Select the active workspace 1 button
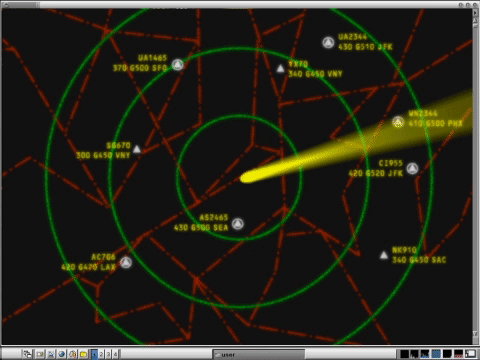The height and width of the screenshot is (360, 480). click(x=94, y=354)
